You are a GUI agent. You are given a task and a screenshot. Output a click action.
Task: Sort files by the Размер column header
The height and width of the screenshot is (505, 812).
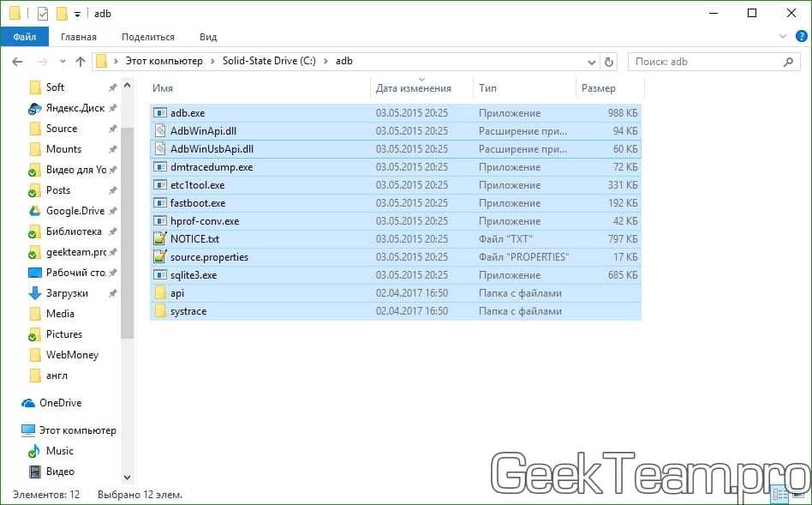[598, 88]
